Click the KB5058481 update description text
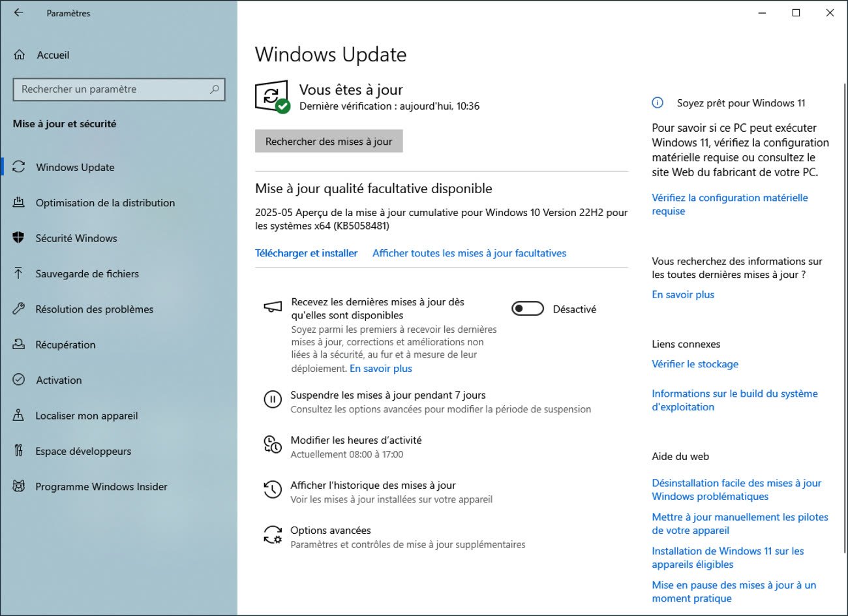848x616 pixels. (442, 219)
